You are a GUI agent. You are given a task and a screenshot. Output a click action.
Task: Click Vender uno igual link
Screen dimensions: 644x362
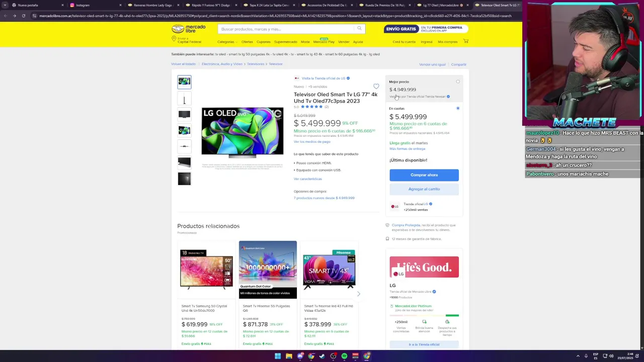point(433,64)
